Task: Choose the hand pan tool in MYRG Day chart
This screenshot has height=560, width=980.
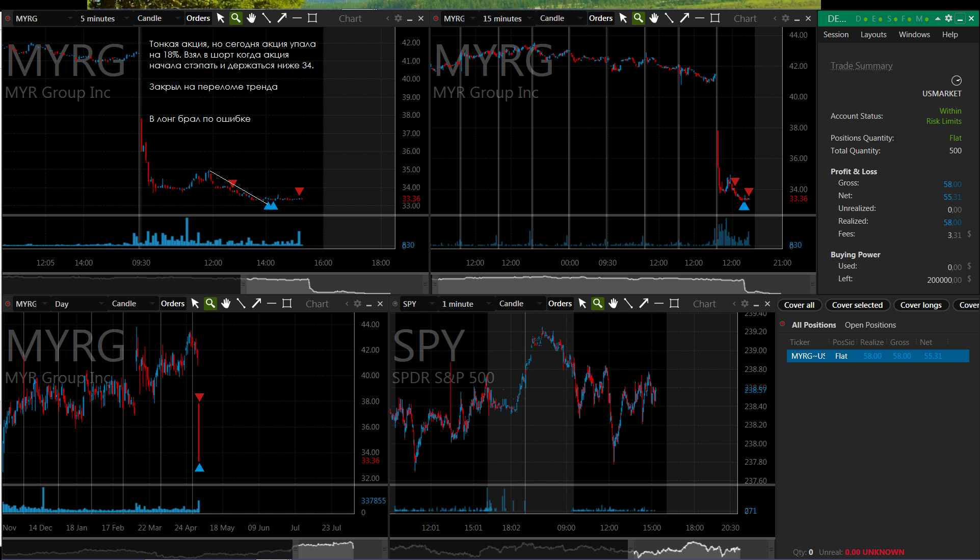Action: [226, 304]
